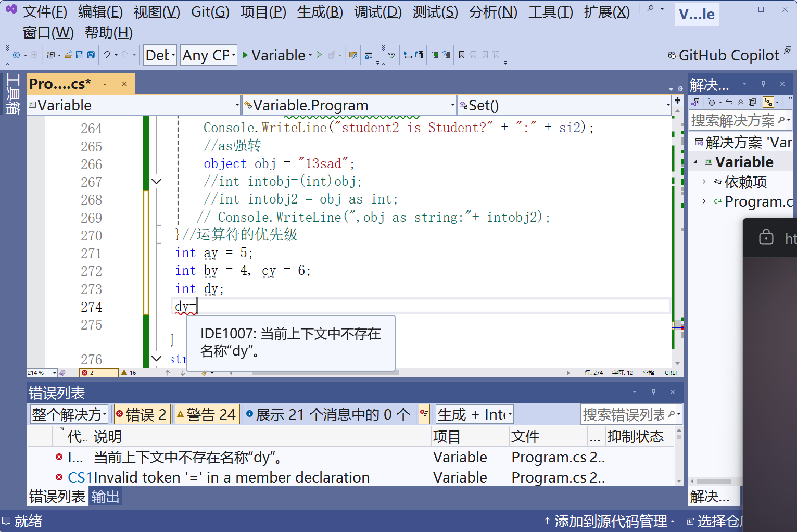Toggle the Warnings 24 filter
The height and width of the screenshot is (532, 797).
pos(207,414)
